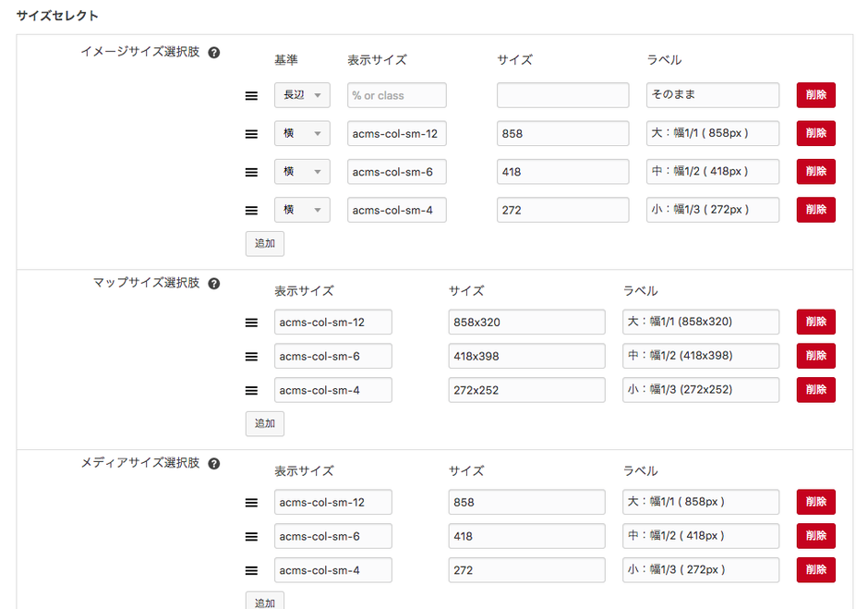The height and width of the screenshot is (609, 868).
Task: Delete the そのまま image size row
Action: tap(815, 95)
